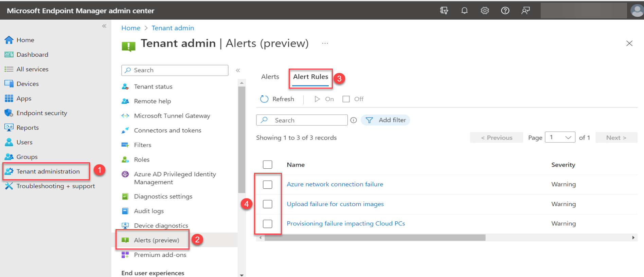
Task: Open Upload failure for custom images rule
Action: click(335, 204)
